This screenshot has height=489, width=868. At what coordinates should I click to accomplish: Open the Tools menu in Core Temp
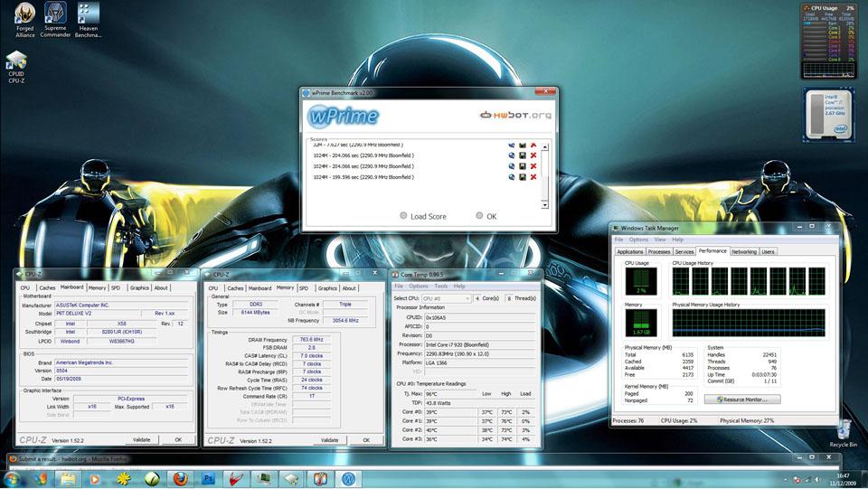click(440, 286)
